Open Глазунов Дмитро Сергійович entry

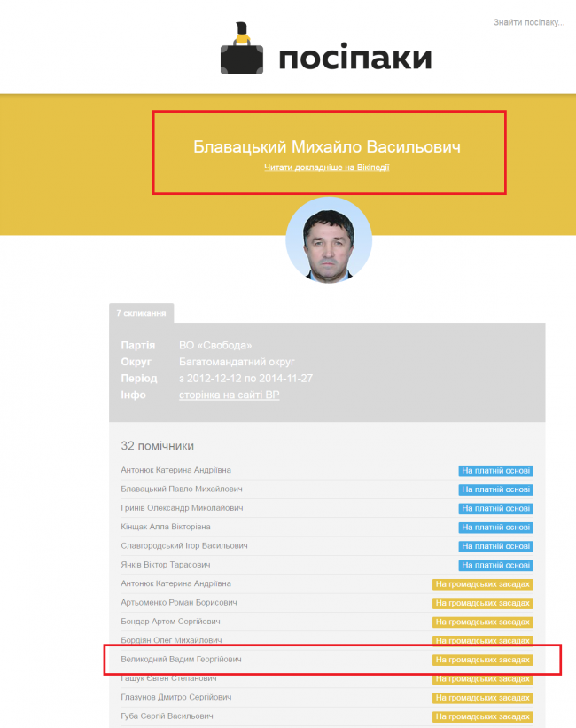click(x=176, y=697)
